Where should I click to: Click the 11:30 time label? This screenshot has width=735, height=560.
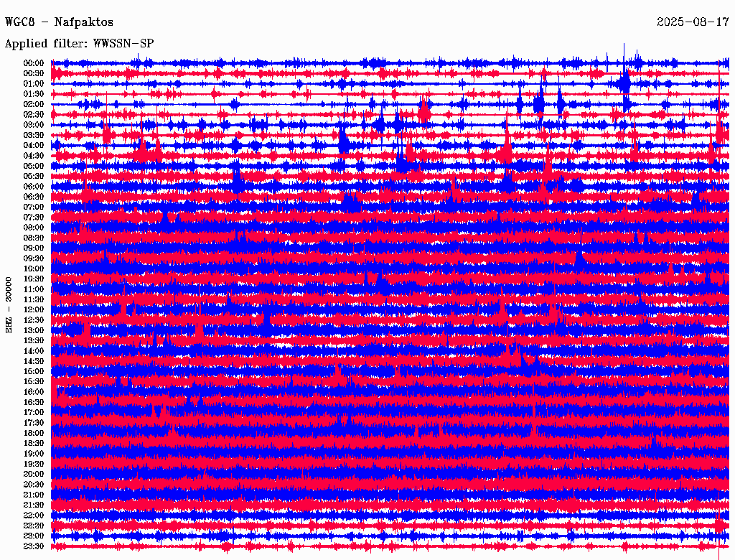coord(34,299)
